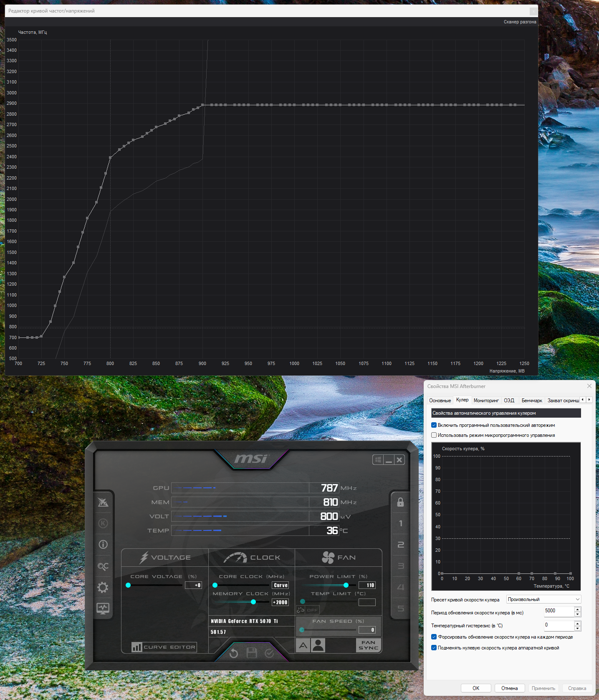Check 'Включить программный пользовательский авторежим' option
Viewport: 599px width, 700px height.
434,425
